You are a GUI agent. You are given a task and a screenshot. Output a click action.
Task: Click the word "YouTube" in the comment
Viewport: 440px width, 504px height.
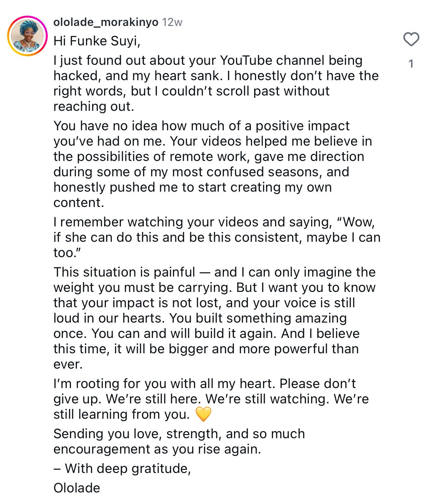(x=246, y=60)
